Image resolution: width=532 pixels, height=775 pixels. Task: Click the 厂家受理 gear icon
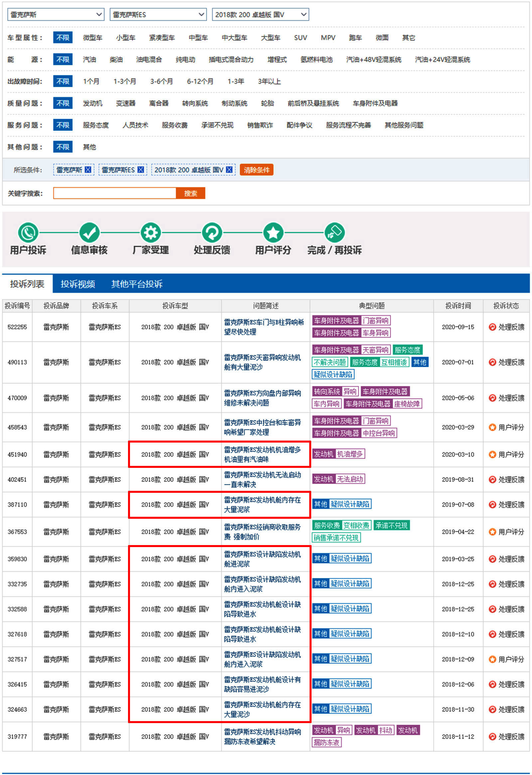click(151, 233)
